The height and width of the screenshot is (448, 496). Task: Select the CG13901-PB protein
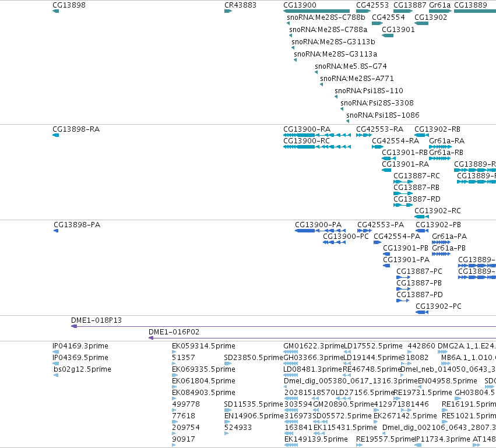click(x=386, y=254)
